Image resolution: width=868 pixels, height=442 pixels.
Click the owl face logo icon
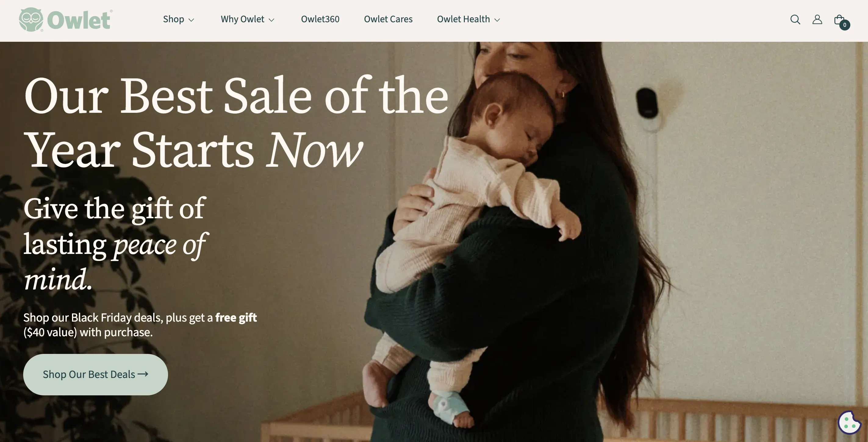tap(31, 20)
